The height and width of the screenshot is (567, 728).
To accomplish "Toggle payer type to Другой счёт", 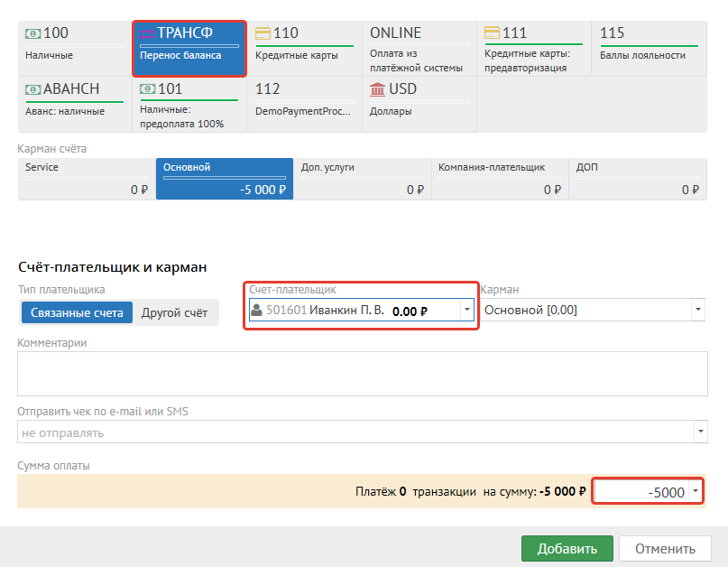I will (x=175, y=312).
